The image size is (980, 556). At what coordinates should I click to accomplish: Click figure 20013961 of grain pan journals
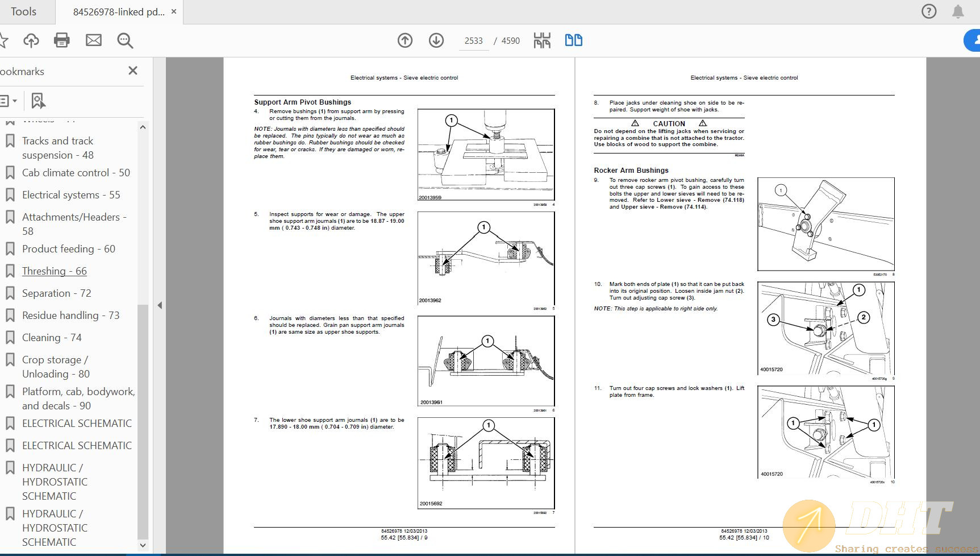click(486, 360)
